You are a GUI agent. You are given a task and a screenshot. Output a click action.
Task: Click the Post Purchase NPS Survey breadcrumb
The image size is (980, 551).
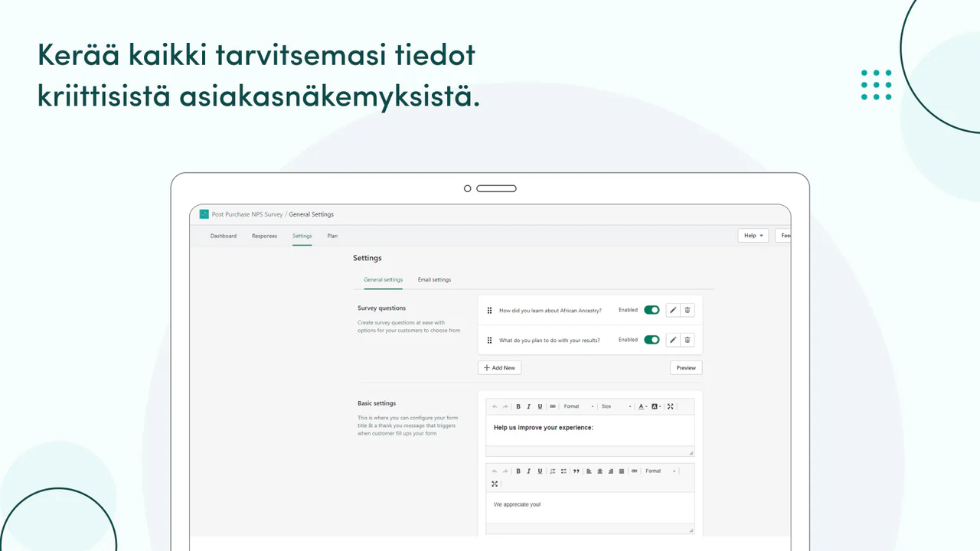point(247,214)
